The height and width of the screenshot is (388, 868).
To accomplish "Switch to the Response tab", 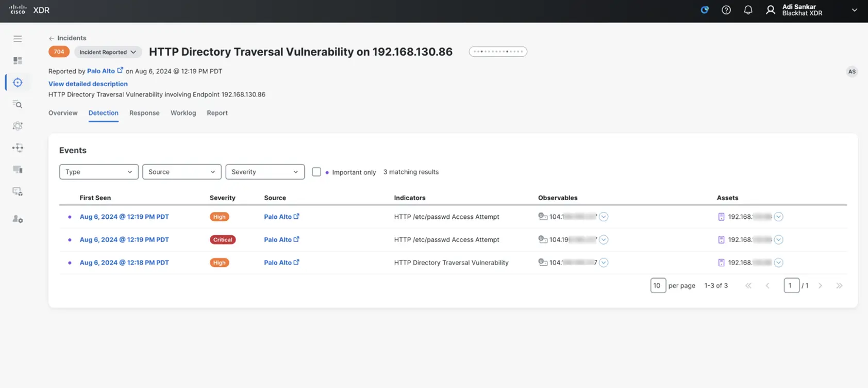I will 144,113.
